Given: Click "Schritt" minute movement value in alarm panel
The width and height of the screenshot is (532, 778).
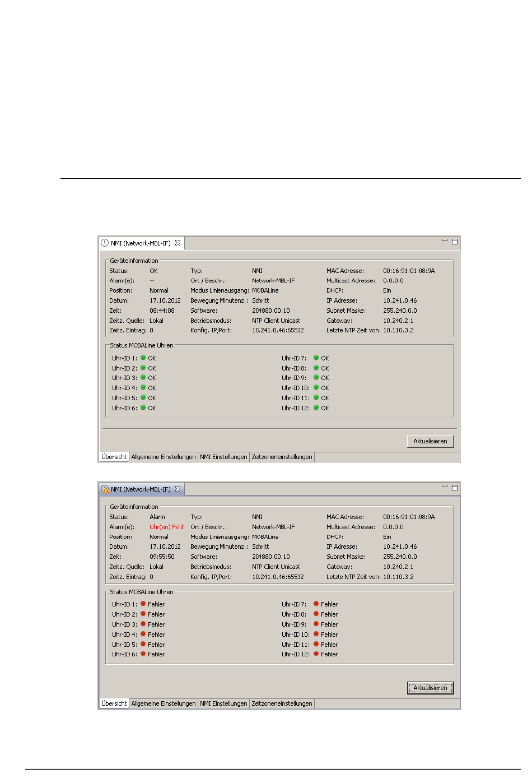Looking at the screenshot, I should [x=260, y=547].
